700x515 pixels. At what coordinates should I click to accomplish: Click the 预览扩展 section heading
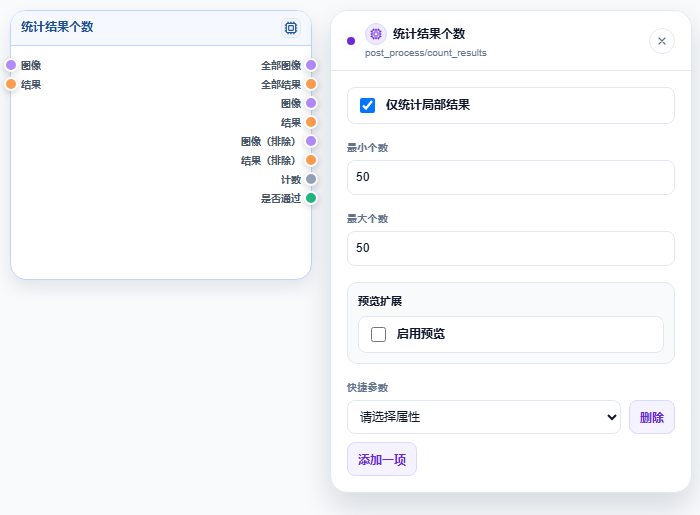(x=380, y=301)
